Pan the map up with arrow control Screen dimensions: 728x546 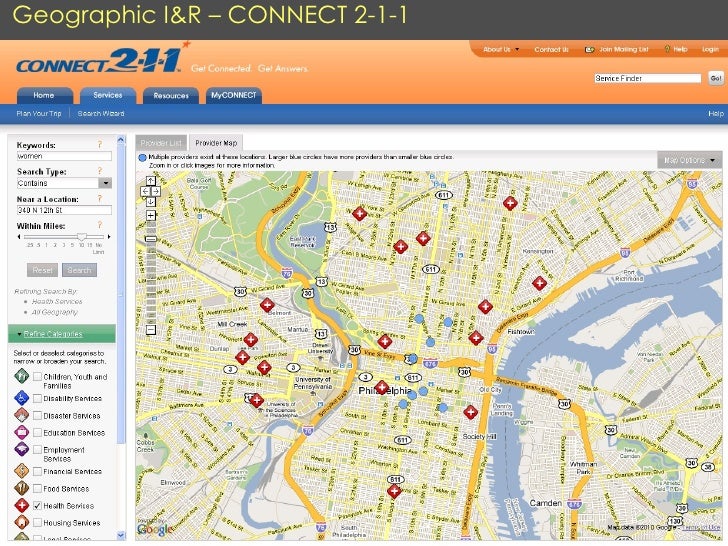(151, 181)
